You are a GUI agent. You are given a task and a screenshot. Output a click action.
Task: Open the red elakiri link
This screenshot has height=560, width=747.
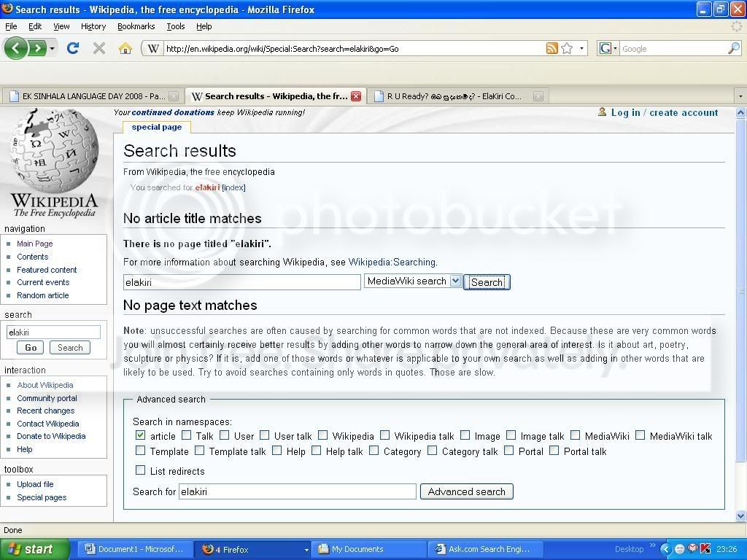(207, 187)
